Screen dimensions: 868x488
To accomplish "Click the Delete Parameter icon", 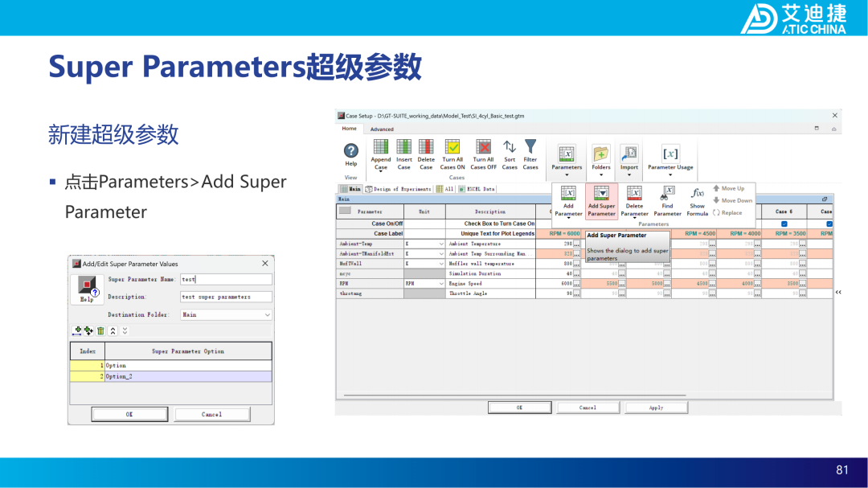I will [634, 193].
